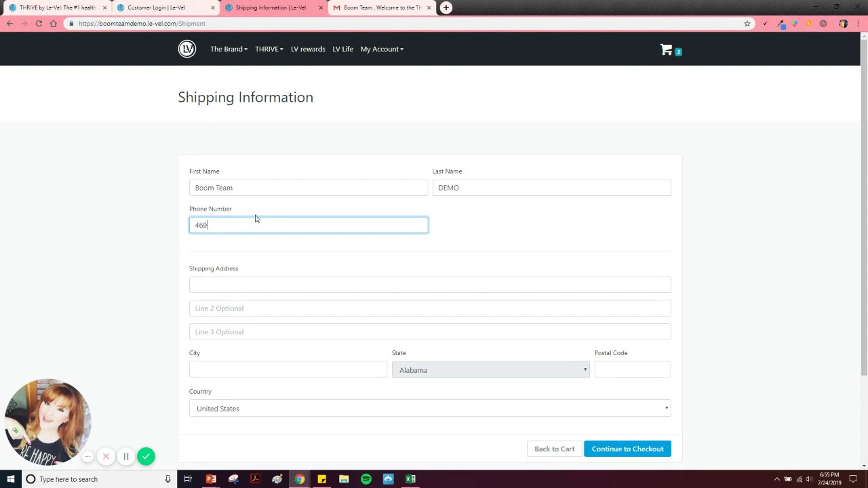
Task: Click the Windows search box
Action: (98, 479)
